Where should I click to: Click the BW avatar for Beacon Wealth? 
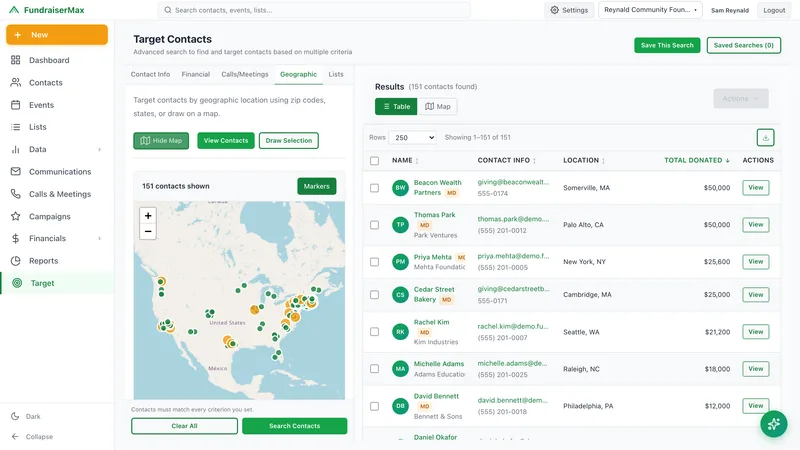(x=401, y=188)
